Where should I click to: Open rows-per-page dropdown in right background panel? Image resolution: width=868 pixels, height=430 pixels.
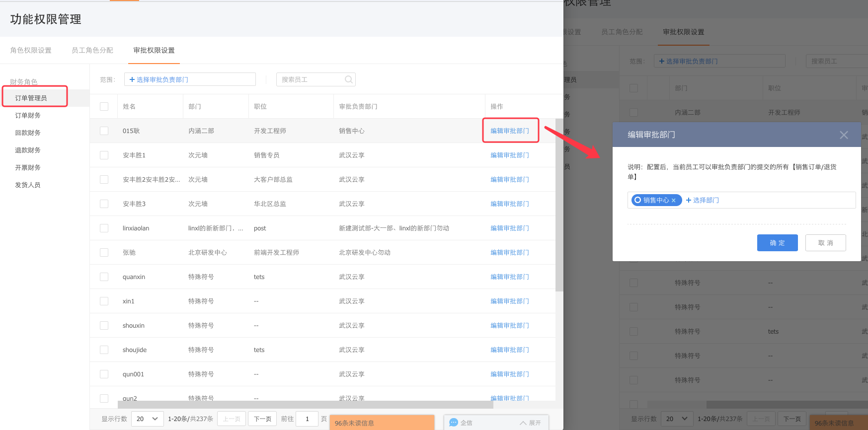tap(677, 419)
